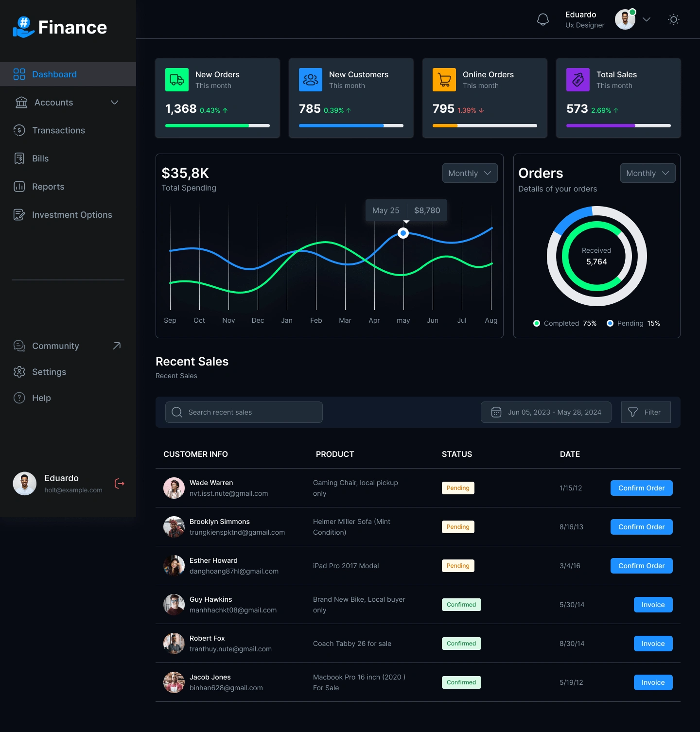Open the Orders Monthly dropdown

tap(648, 173)
